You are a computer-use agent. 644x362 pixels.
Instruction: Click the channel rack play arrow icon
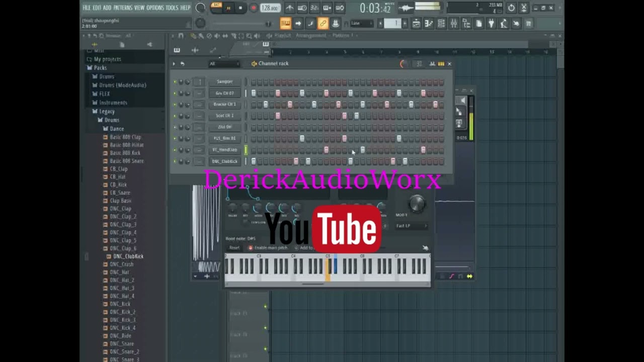[174, 64]
